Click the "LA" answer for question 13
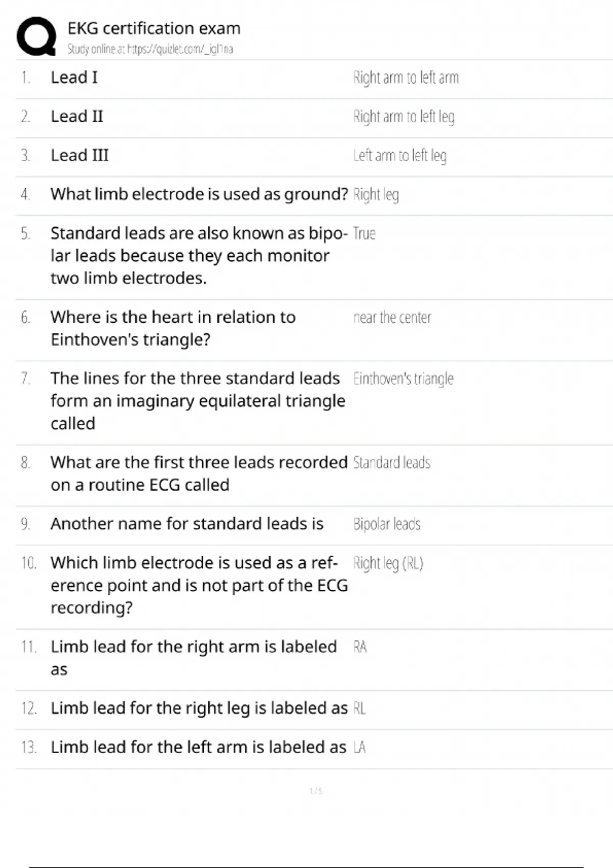The width and height of the screenshot is (613, 868). 359,748
